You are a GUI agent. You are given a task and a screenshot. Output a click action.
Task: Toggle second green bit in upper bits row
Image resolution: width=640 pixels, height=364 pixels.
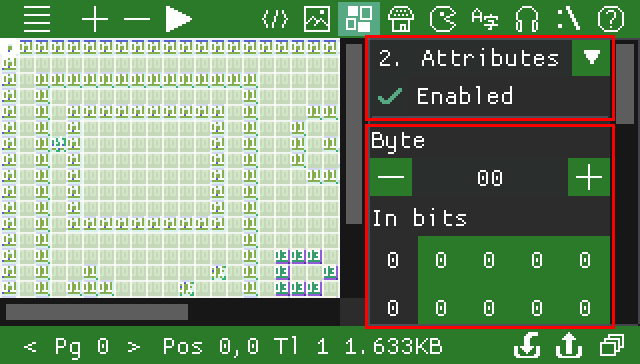[489, 260]
